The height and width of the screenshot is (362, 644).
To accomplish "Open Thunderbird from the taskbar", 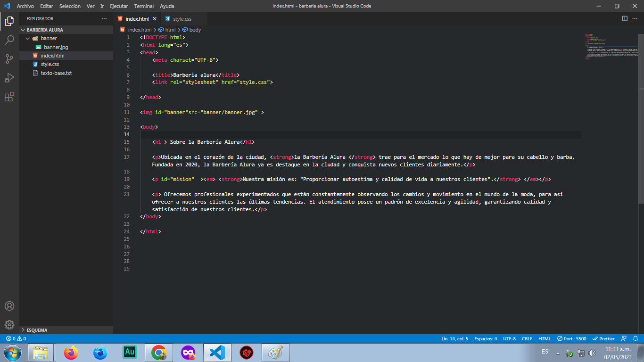I will tap(100, 353).
